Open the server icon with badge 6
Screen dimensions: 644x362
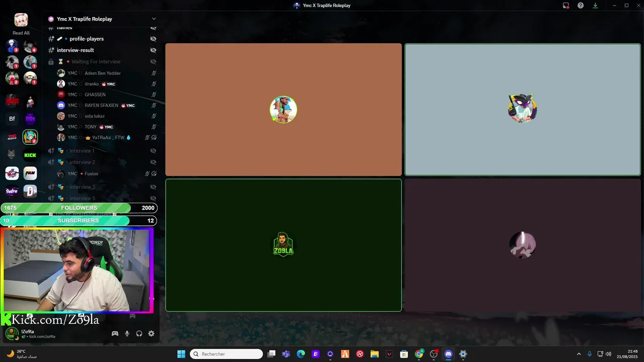tap(30, 46)
